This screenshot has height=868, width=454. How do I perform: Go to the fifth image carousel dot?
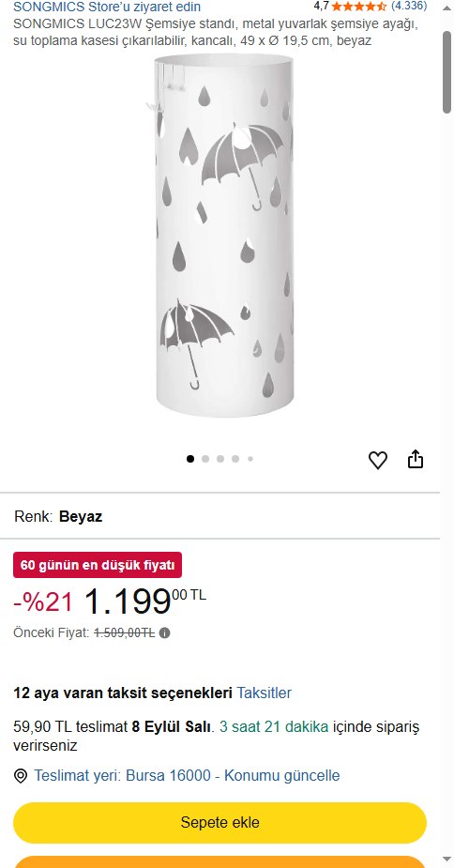[x=250, y=458]
